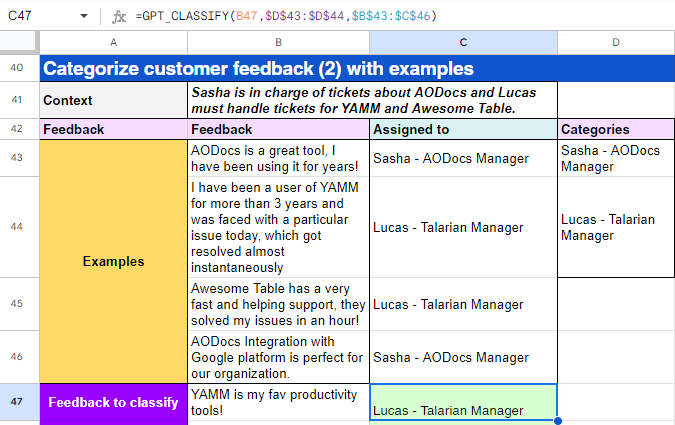Select row 46 header
This screenshot has height=425, width=675.
pyautogui.click(x=19, y=357)
